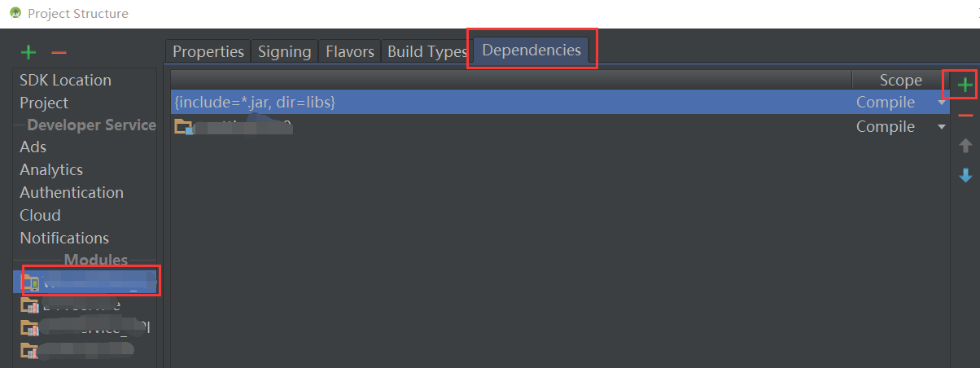This screenshot has height=368, width=980.
Task: Select the highlighted app module folder icon
Action: point(30,283)
